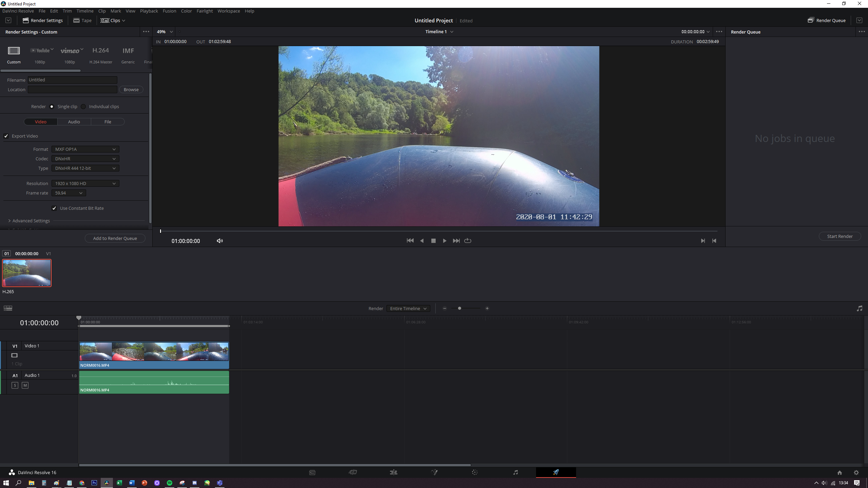
Task: Open project settings gear icon
Action: click(856, 472)
